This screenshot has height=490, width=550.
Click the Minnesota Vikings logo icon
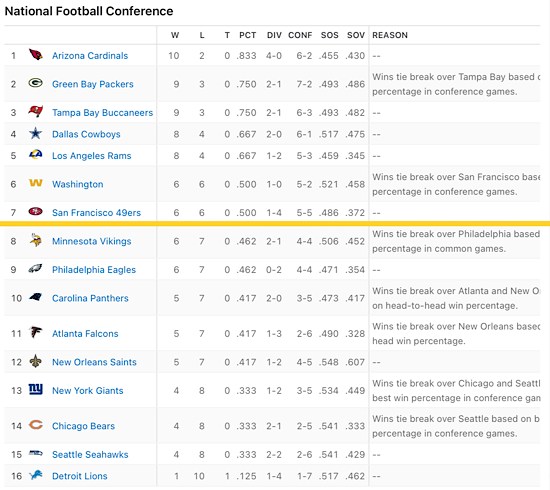pyautogui.click(x=35, y=240)
